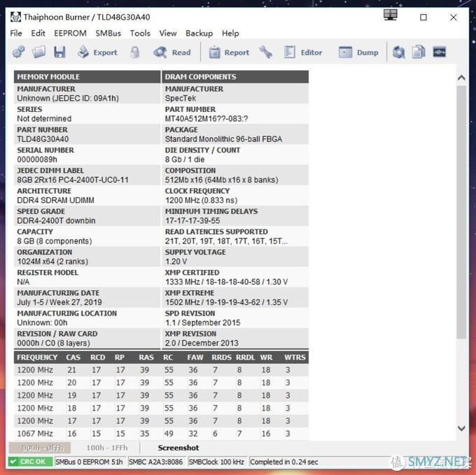Click minimum timing delays 17-17-17-39-55

(x=192, y=220)
